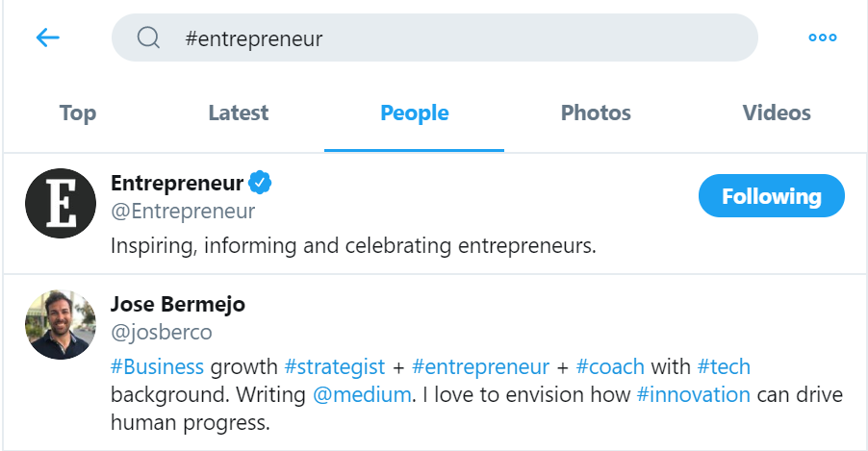Switch to the Latest tab
Viewport: 868px width, 451px height.
(x=239, y=113)
